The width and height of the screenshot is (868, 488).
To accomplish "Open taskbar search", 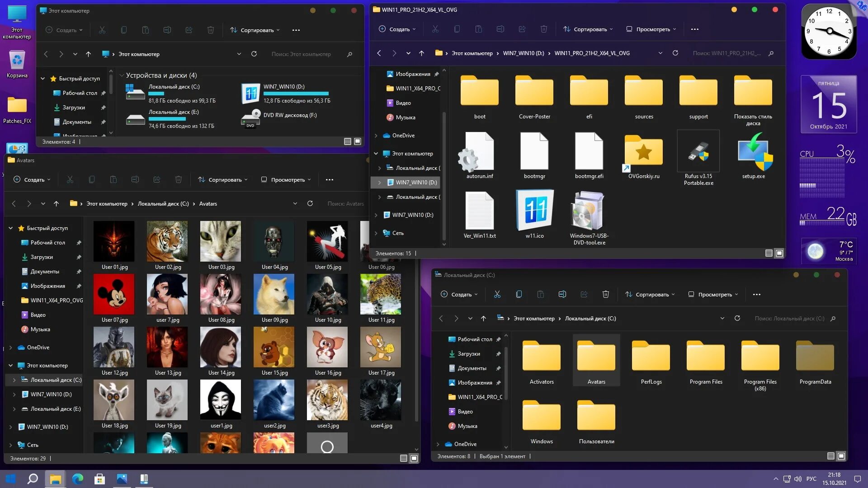I will [33, 479].
